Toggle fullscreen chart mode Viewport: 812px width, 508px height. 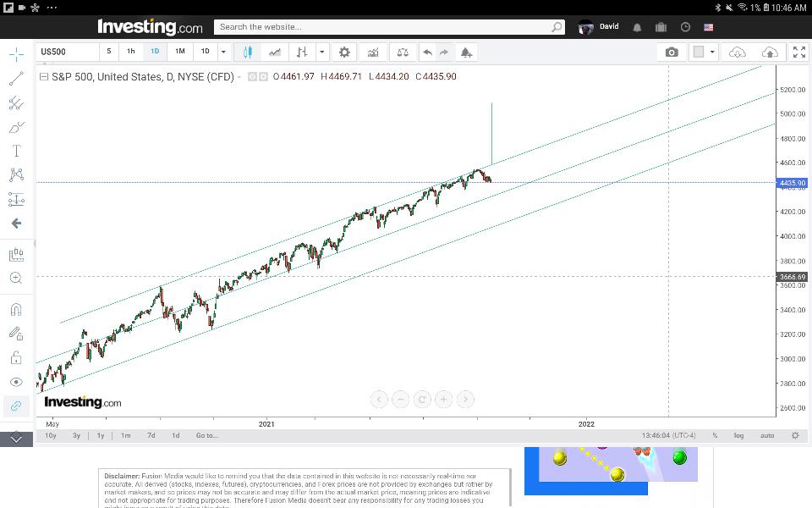pos(799,52)
